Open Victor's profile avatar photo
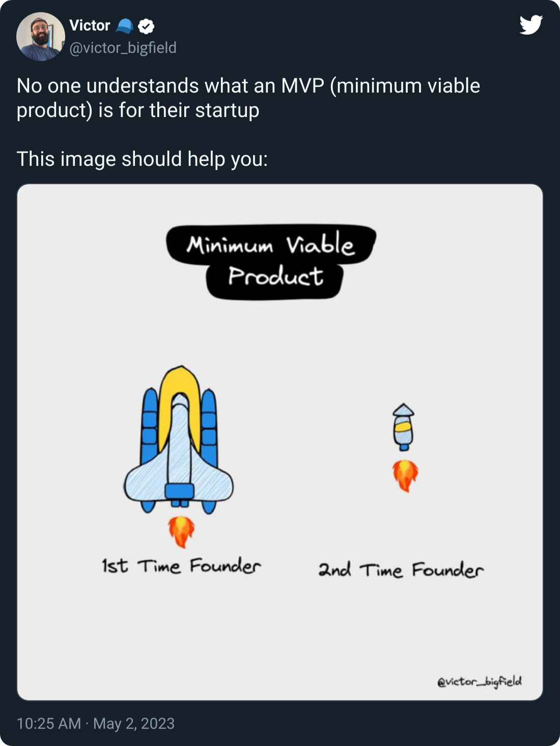The image size is (560, 746). tap(41, 37)
